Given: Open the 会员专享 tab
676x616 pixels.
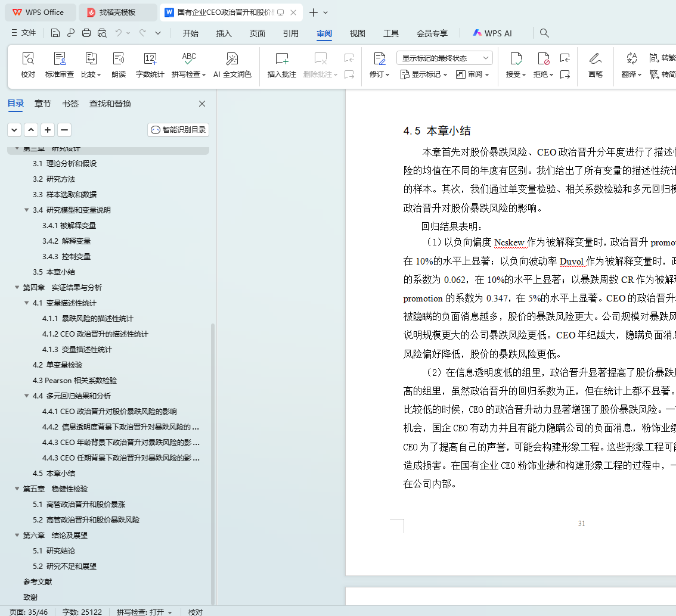Looking at the screenshot, I should [432, 33].
